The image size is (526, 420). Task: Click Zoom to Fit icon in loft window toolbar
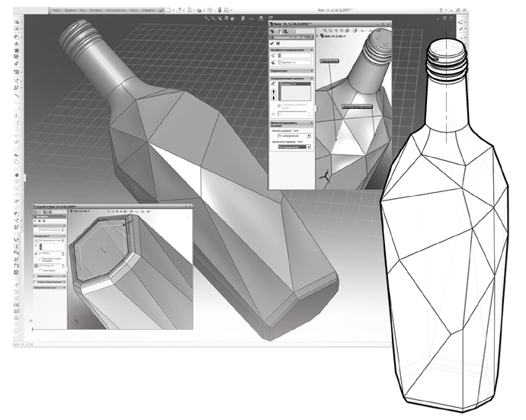click(x=325, y=30)
